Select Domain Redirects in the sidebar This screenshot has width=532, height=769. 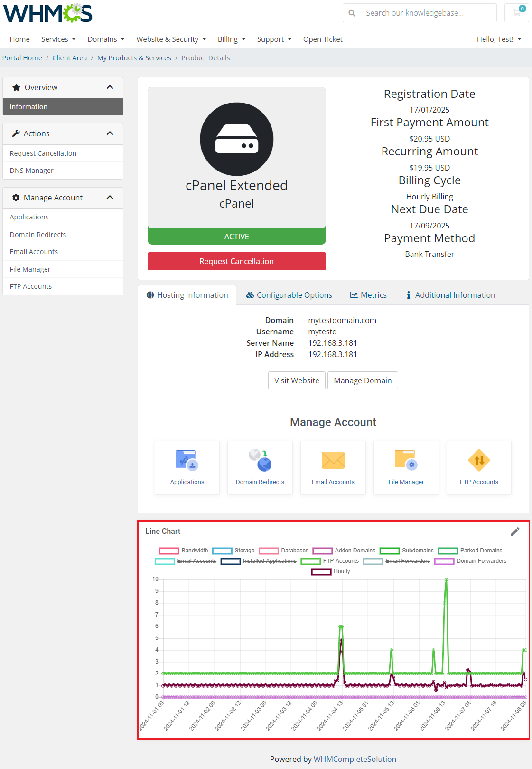click(x=63, y=235)
